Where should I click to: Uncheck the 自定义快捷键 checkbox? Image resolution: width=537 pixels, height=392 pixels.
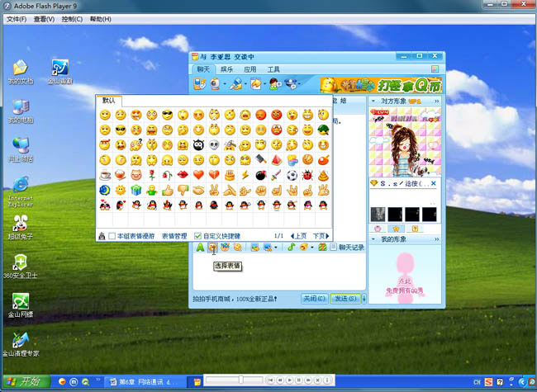[x=197, y=236]
